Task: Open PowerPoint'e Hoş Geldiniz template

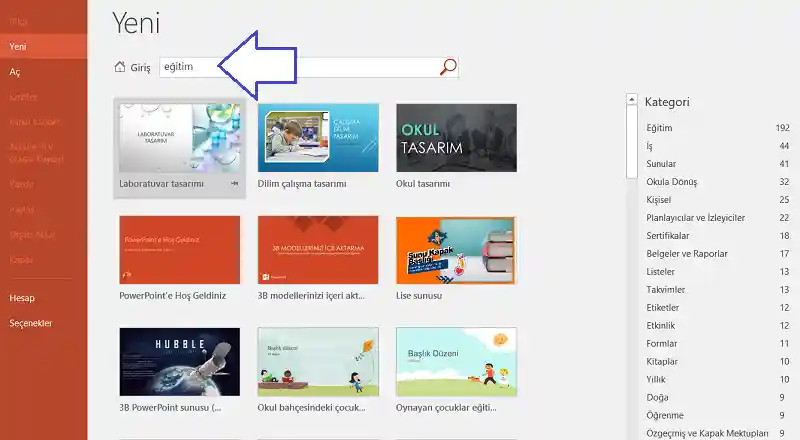Action: click(x=180, y=250)
